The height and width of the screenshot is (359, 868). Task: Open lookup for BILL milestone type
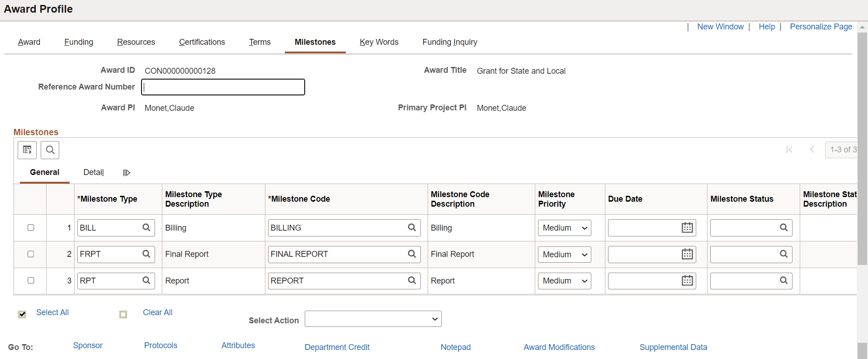click(146, 227)
